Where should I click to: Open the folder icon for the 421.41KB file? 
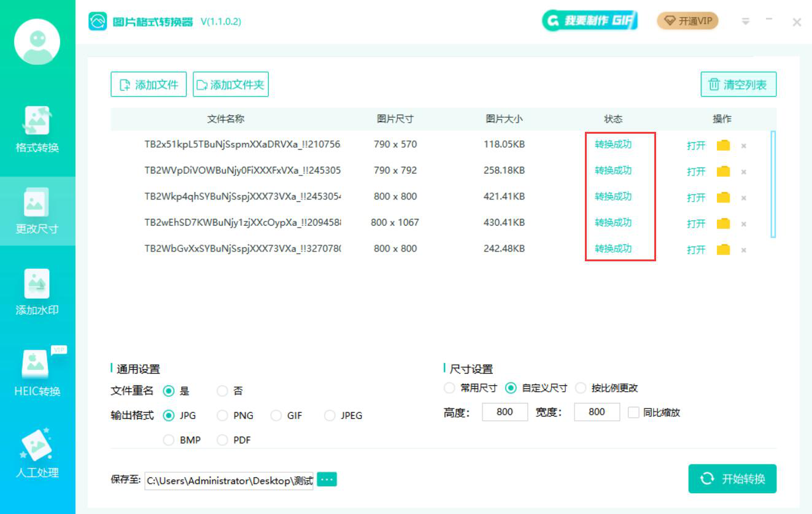tap(724, 198)
